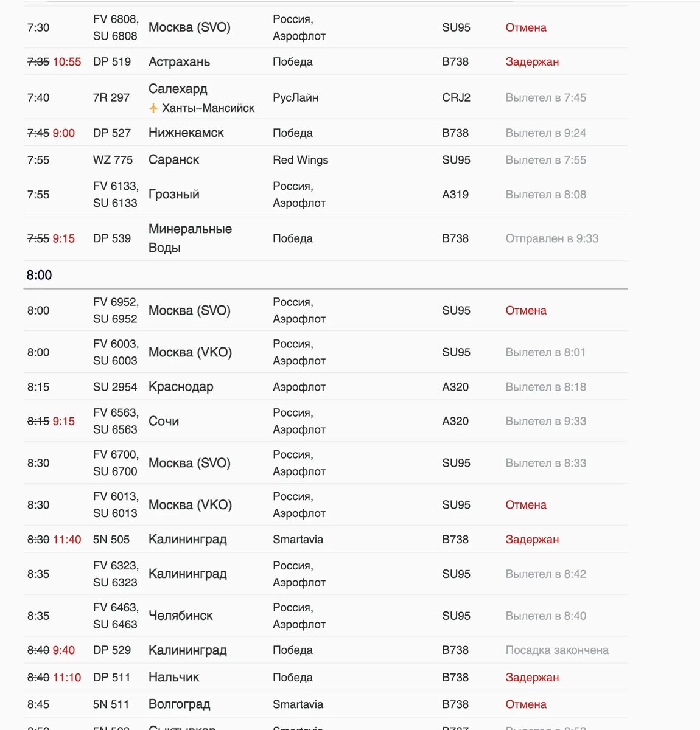Click the Задержан status for 5N 505
This screenshot has height=730, width=700.
point(532,540)
